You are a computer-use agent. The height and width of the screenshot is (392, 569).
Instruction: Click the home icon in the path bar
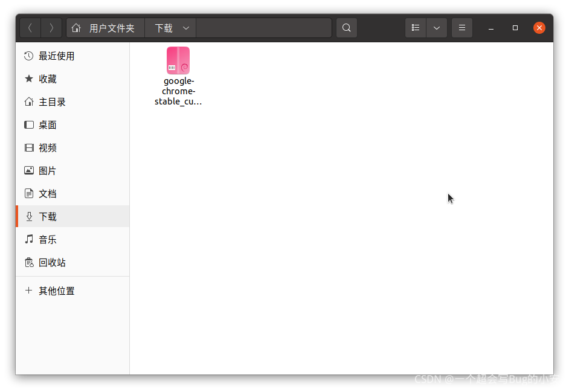76,28
